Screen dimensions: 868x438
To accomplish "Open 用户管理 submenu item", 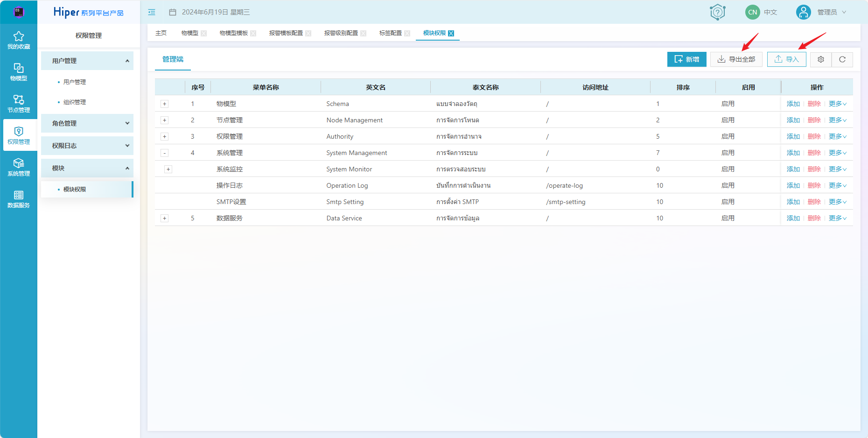I will (x=75, y=82).
